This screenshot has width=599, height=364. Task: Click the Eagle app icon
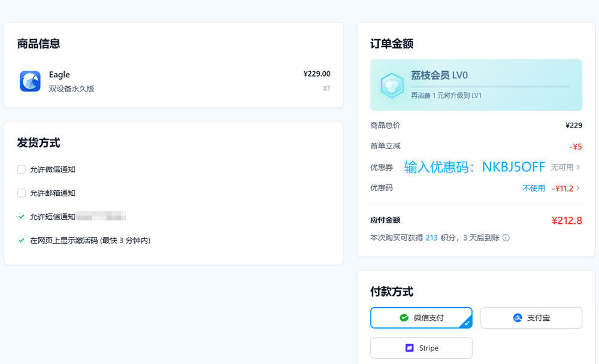tap(30, 81)
